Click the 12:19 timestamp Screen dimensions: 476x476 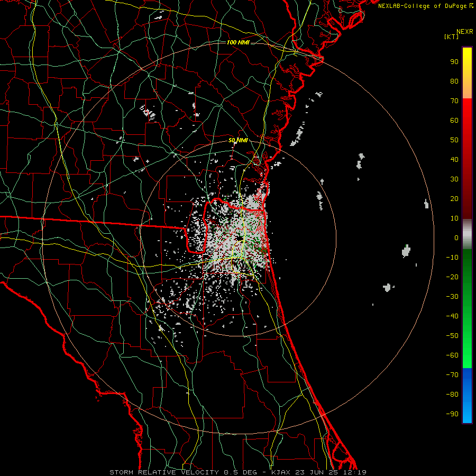[355, 472]
